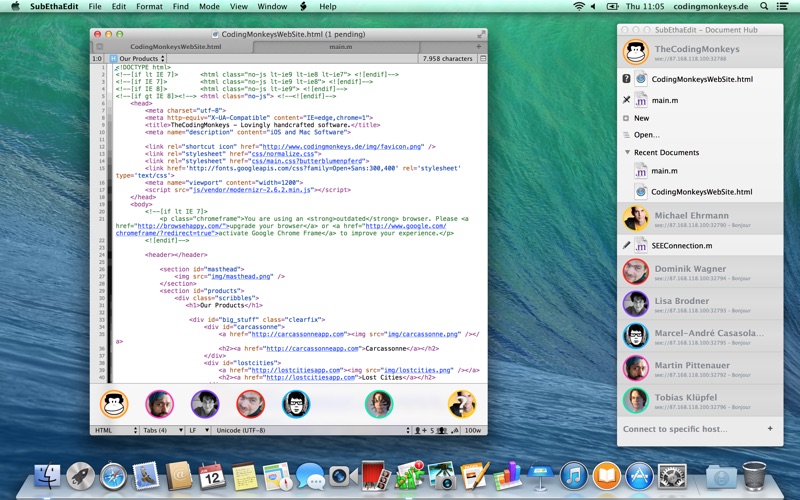Open the script menu icon in the menu bar
Image resolution: width=800 pixels, height=500 pixels.
(304, 6)
